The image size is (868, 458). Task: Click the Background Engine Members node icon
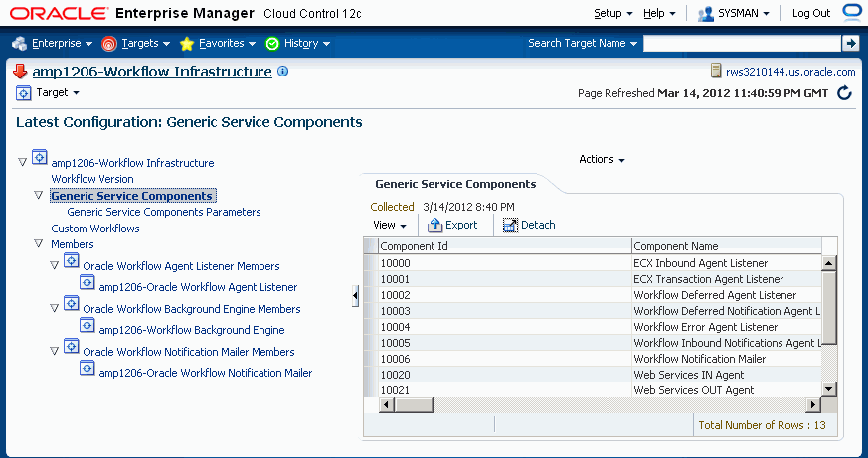coord(72,303)
